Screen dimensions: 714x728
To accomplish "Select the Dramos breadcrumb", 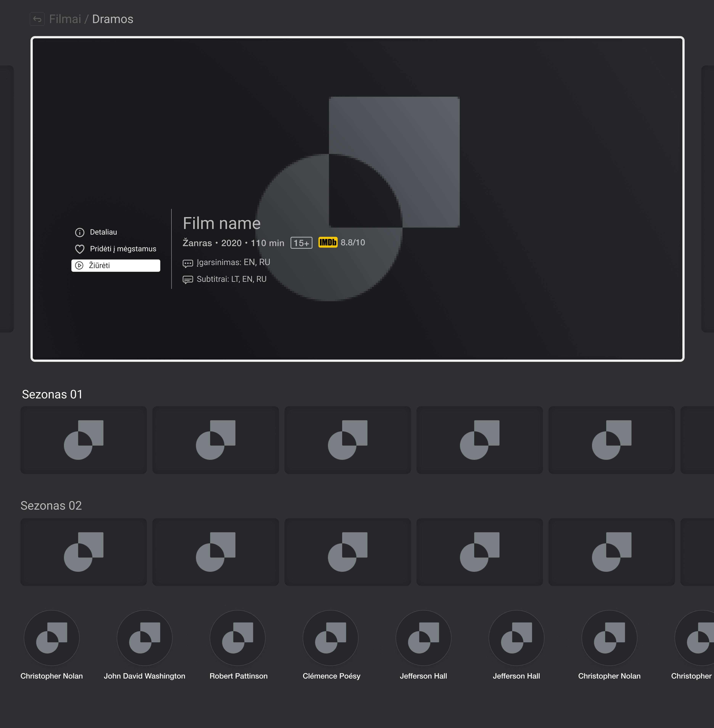I will [112, 19].
